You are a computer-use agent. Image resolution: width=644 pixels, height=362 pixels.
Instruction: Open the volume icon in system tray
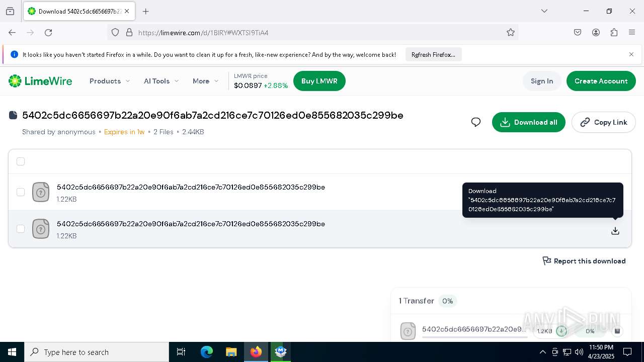(x=579, y=352)
